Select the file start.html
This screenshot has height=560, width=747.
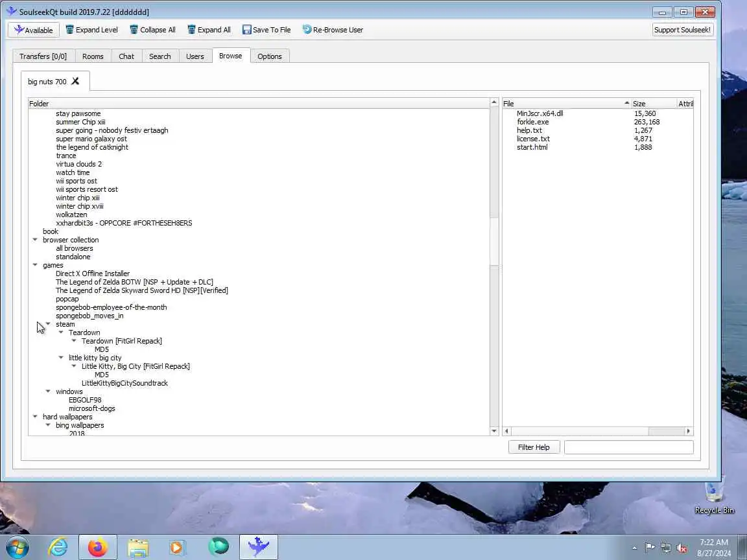point(532,147)
